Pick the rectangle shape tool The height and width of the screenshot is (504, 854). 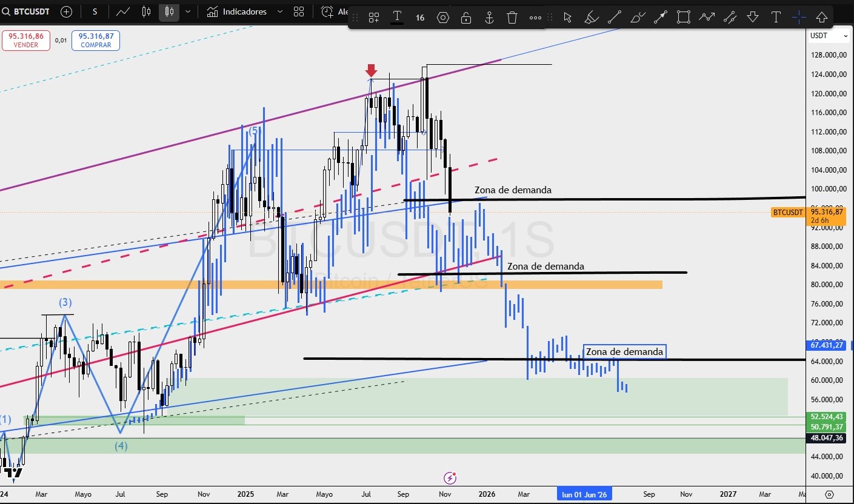tap(684, 17)
